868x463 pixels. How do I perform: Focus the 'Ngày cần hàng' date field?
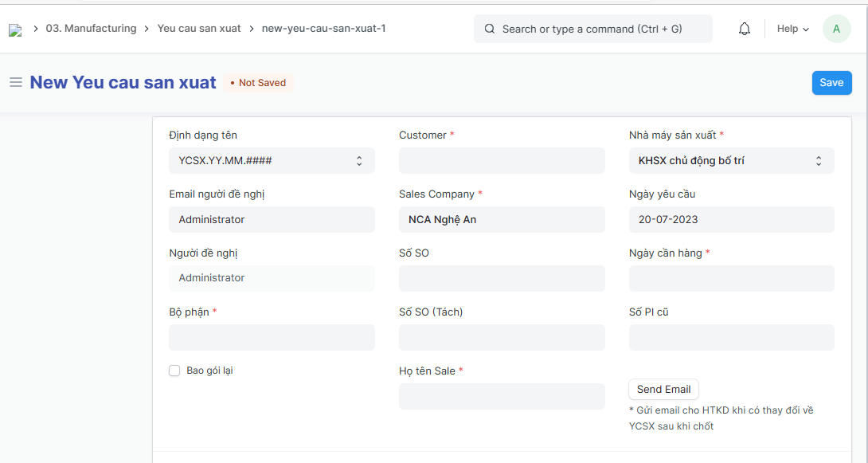731,279
